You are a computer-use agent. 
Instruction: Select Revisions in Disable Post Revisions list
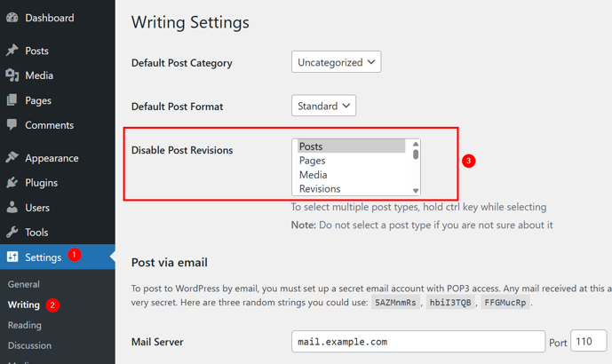coord(352,188)
